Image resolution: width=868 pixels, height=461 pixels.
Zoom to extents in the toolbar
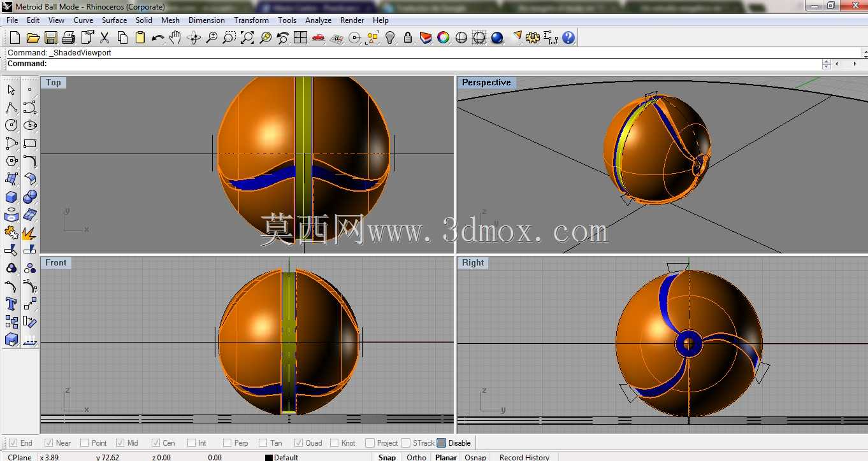point(247,38)
